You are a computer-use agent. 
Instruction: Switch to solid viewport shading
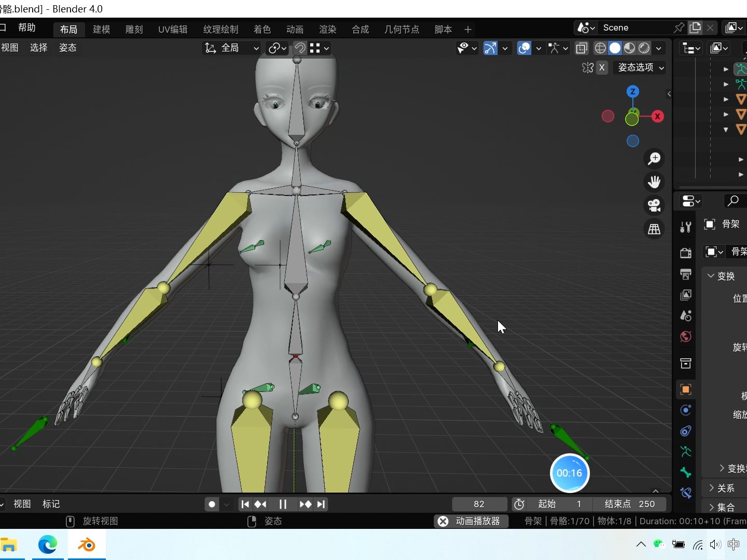pyautogui.click(x=615, y=48)
